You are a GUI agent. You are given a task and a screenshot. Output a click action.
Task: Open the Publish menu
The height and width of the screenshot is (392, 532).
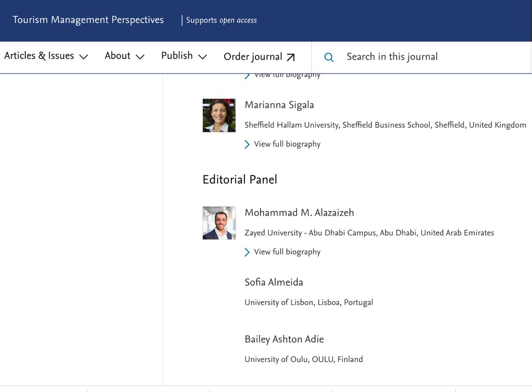tap(184, 56)
